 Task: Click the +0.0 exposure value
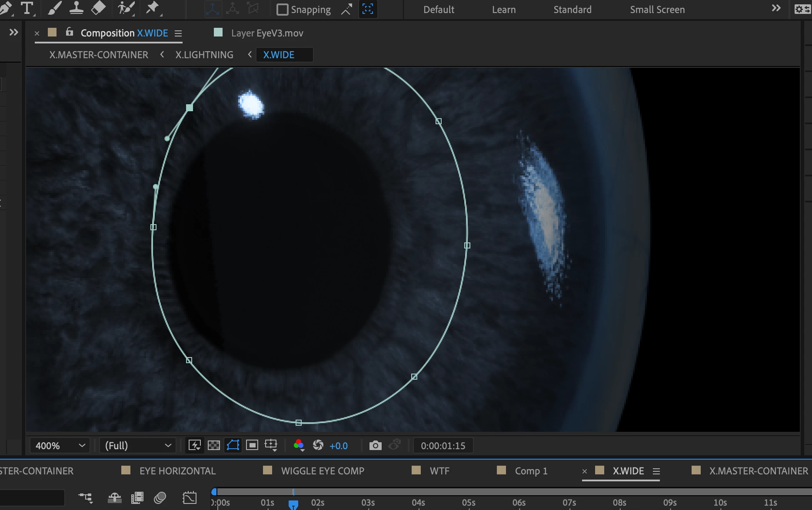(x=339, y=446)
